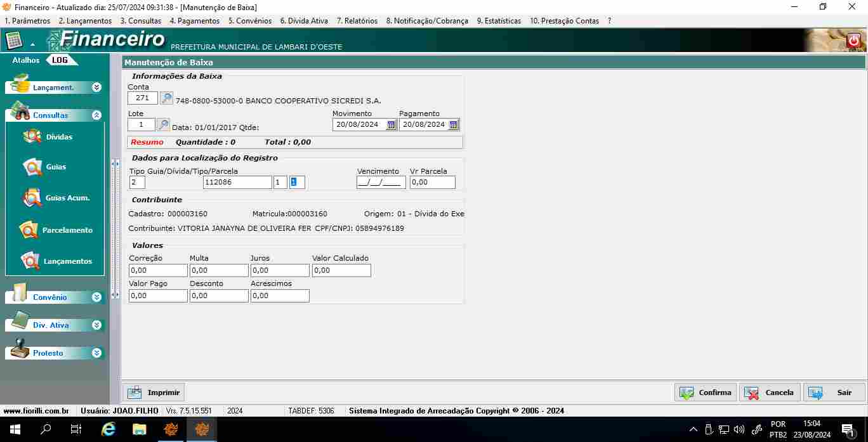Launch Internet Explorer from the taskbar
This screenshot has width=868, height=442.
tap(109, 429)
